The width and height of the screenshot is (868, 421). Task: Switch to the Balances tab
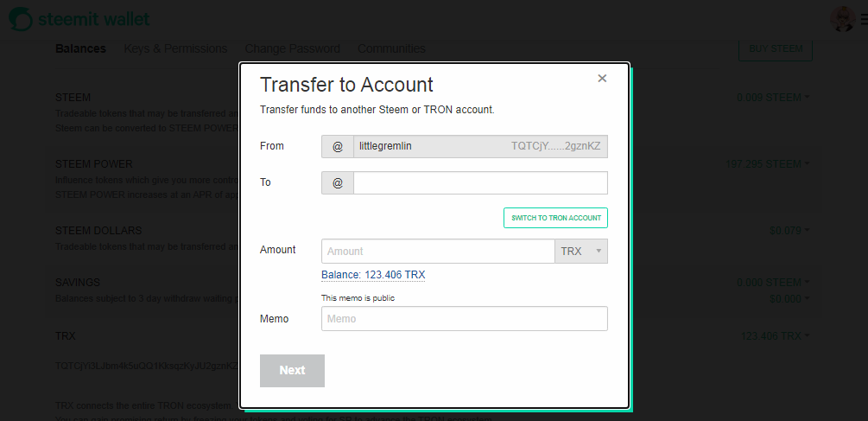tap(81, 48)
